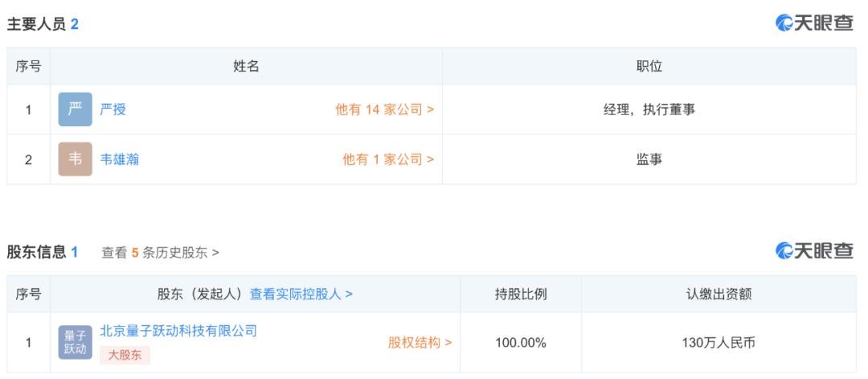The image size is (868, 379).
Task: Click the 韦 avatar icon
Action: pos(76,159)
